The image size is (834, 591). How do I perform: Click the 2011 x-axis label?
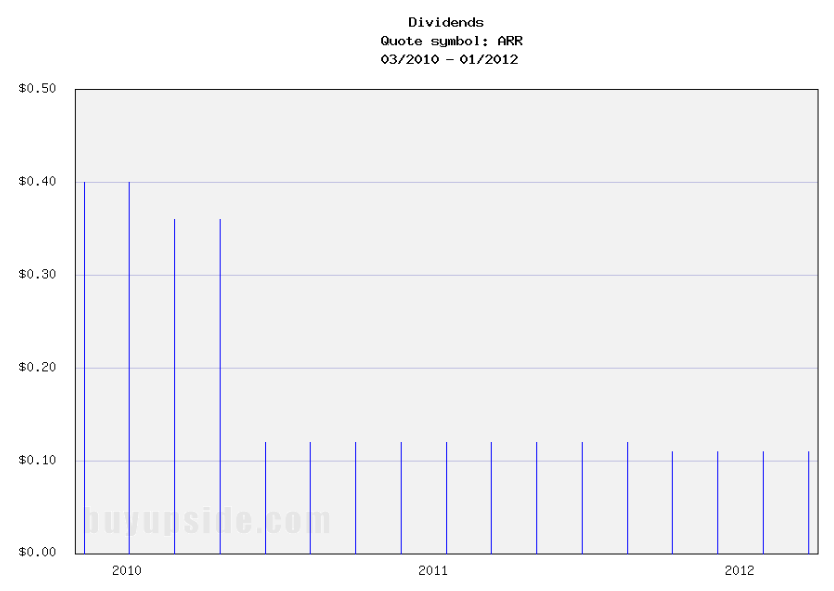(433, 571)
